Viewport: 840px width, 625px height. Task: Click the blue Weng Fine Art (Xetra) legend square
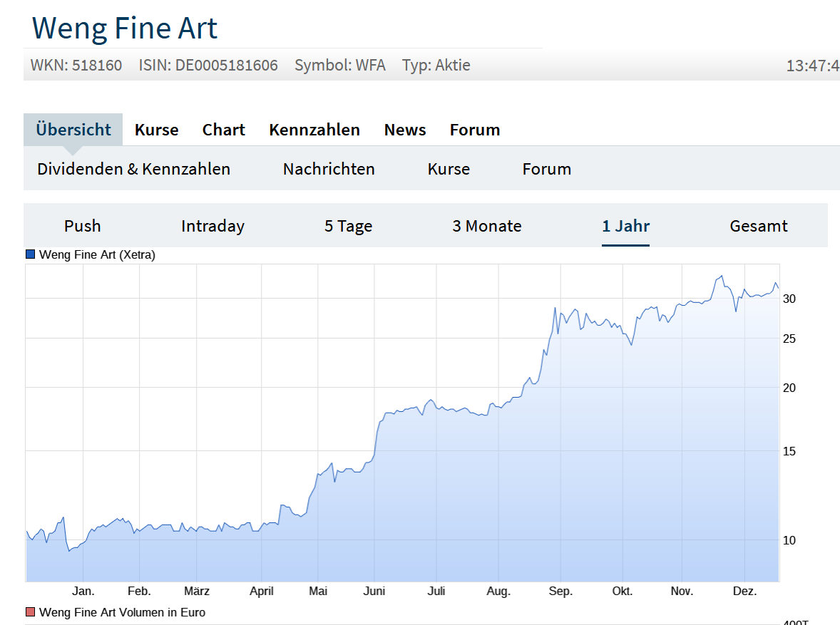30,254
